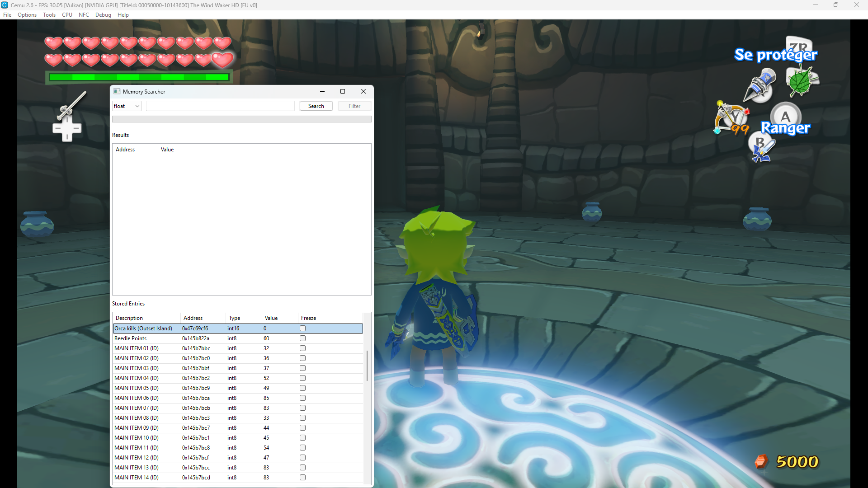Click the orange rupee counter icon

click(761, 461)
